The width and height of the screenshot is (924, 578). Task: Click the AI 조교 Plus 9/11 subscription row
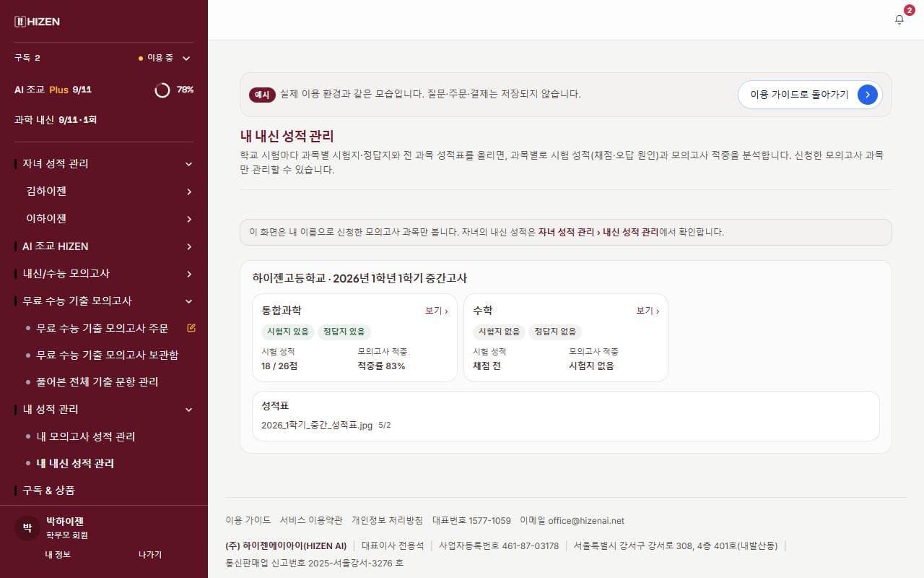coord(104,90)
